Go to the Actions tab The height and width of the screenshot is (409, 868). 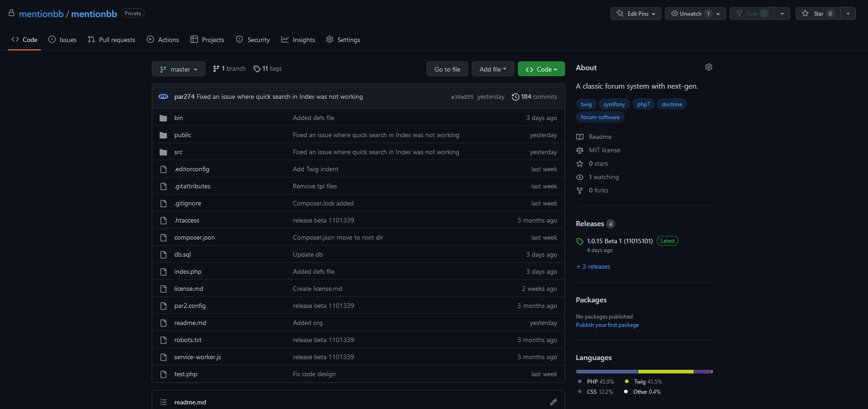[x=163, y=40]
